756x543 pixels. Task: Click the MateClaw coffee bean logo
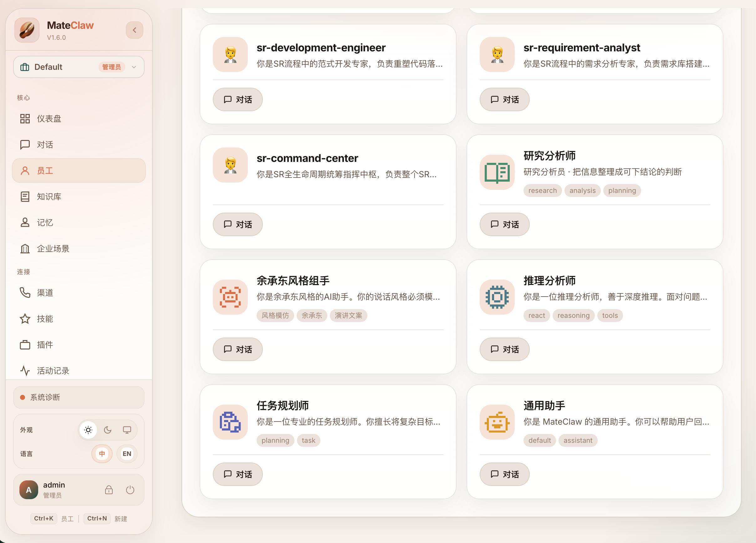click(27, 30)
